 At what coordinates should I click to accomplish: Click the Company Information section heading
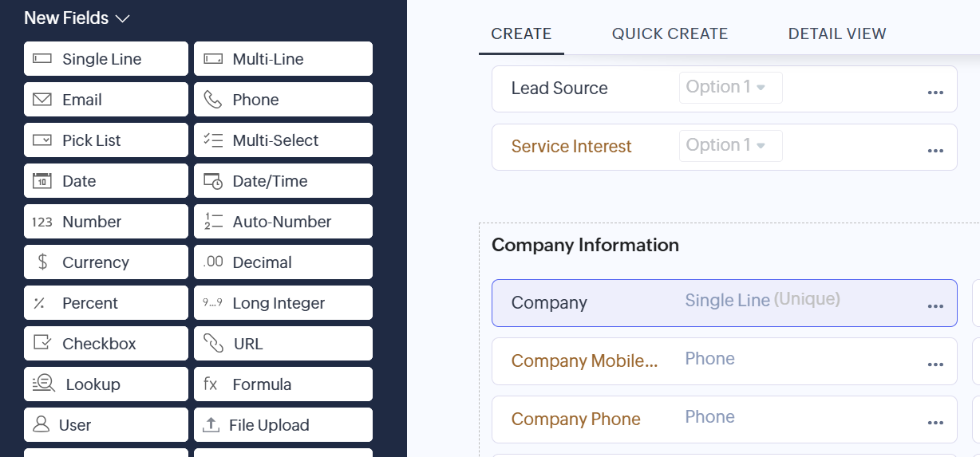[x=585, y=245]
